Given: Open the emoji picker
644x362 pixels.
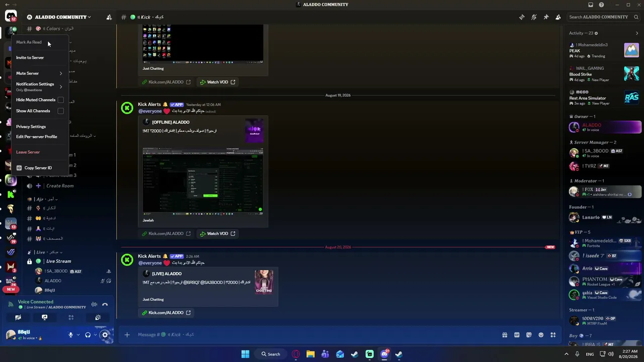Looking at the screenshot, I should point(541,335).
